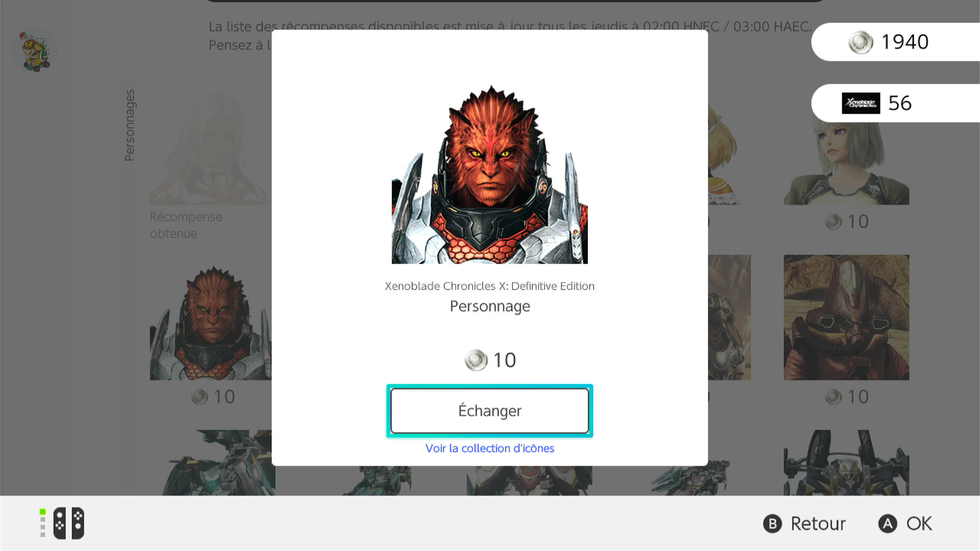980x551 pixels.
Task: Click the Échanger button
Action: pyautogui.click(x=489, y=411)
